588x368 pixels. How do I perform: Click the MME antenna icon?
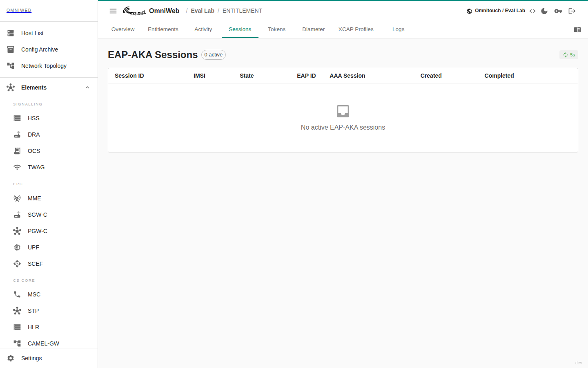[x=17, y=198]
